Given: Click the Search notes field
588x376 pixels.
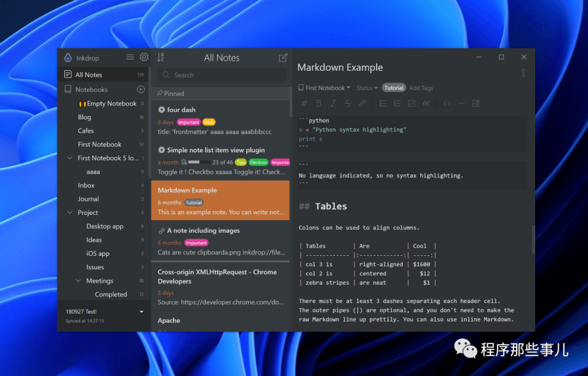Looking at the screenshot, I should tap(222, 75).
